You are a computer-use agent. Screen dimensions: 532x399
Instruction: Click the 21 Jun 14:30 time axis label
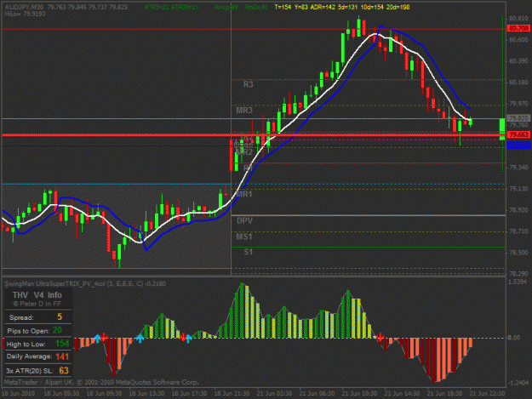[402, 394]
